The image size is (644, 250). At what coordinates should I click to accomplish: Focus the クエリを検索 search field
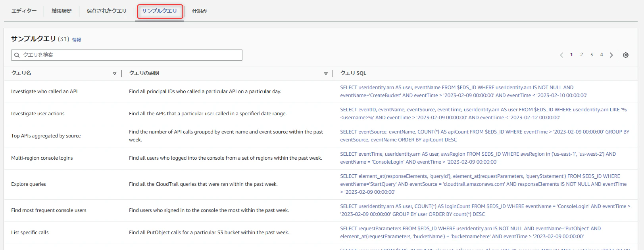tap(127, 55)
